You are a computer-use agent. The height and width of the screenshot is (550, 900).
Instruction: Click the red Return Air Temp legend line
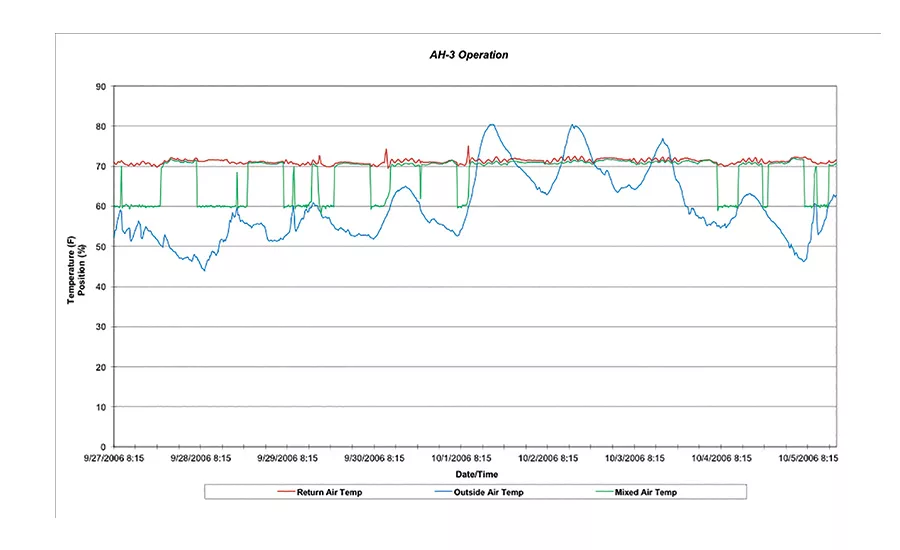tap(286, 492)
